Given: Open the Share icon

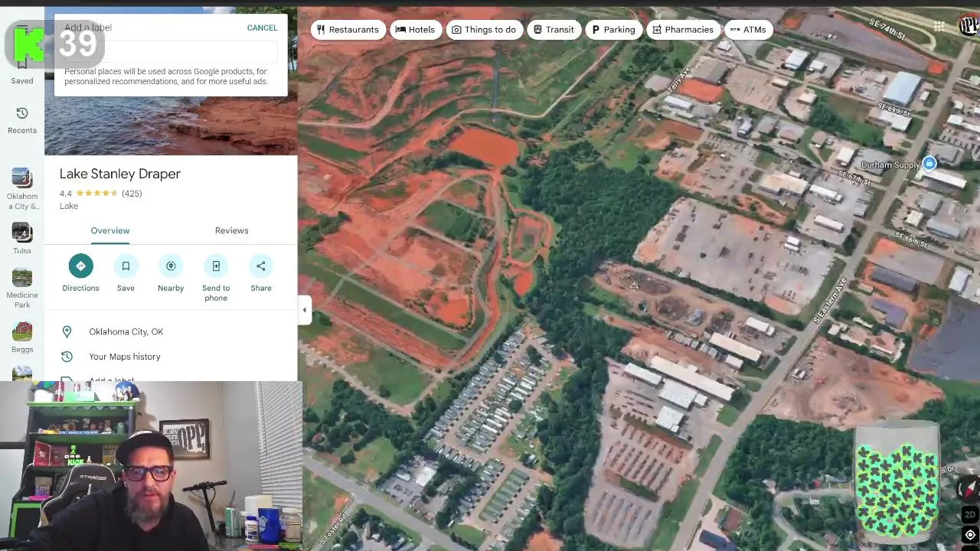Looking at the screenshot, I should [x=261, y=266].
